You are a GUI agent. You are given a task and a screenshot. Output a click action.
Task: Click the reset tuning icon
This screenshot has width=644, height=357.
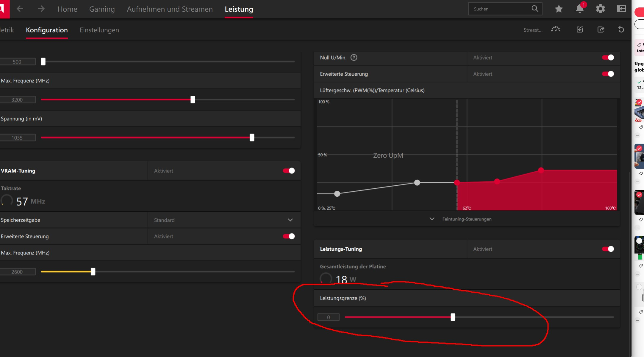click(x=621, y=30)
